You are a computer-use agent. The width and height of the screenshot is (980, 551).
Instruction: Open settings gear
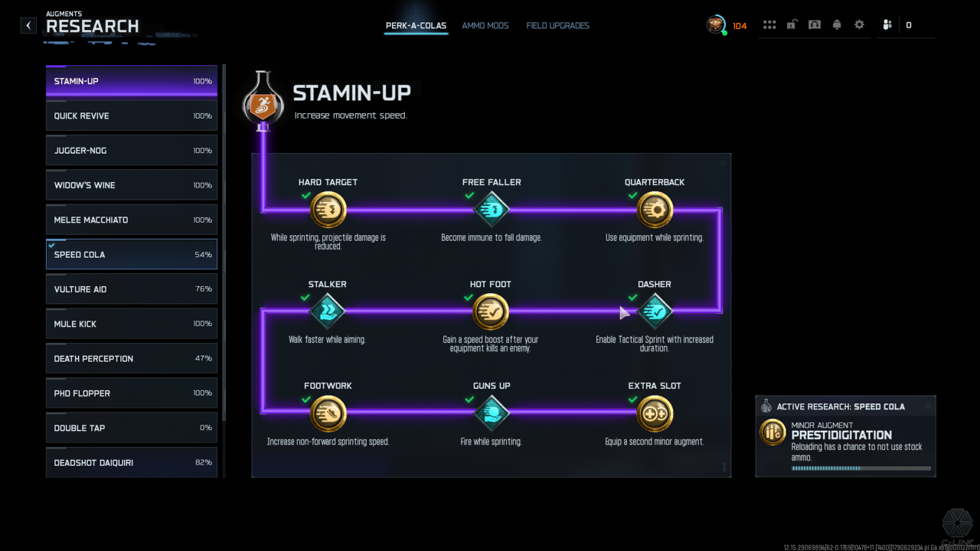[x=859, y=25]
